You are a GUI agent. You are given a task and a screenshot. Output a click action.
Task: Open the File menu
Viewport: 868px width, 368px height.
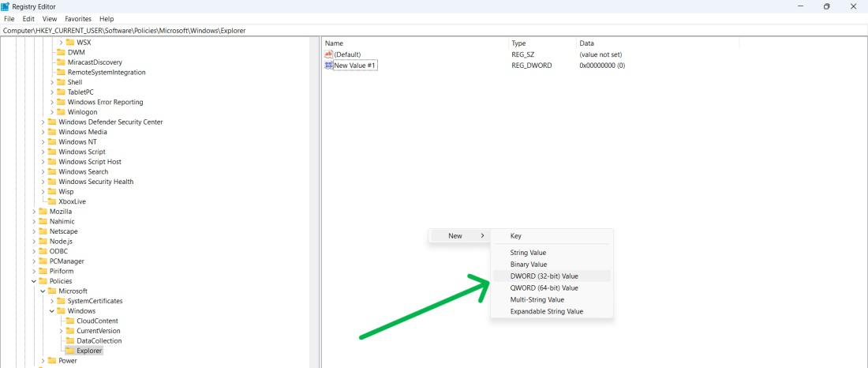point(9,19)
